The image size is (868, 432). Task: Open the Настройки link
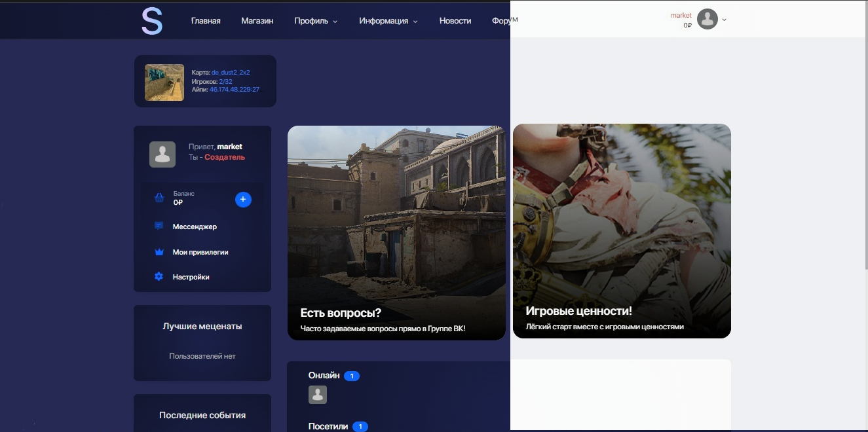(x=191, y=277)
